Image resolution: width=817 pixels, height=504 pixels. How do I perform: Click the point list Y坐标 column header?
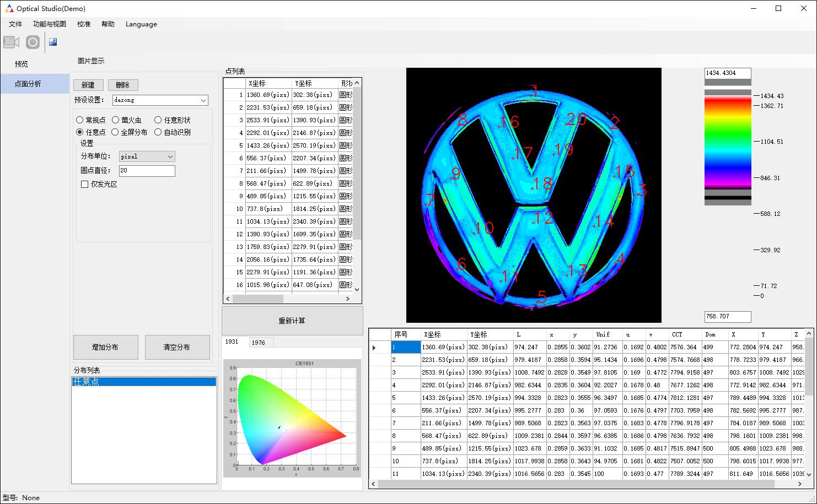point(314,83)
